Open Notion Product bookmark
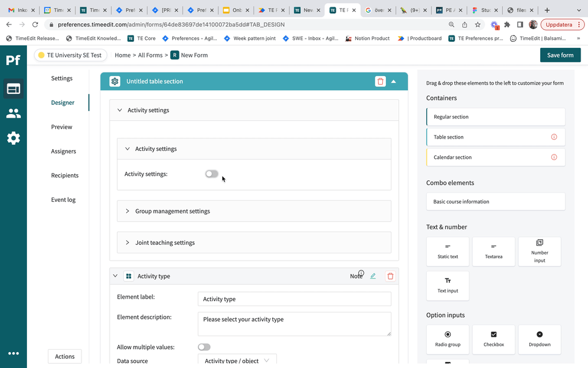The width and height of the screenshot is (588, 368). coord(367,38)
